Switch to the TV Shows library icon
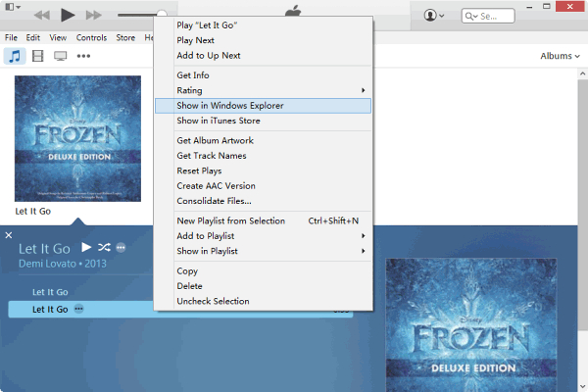Image resolution: width=588 pixels, height=392 pixels. point(61,56)
